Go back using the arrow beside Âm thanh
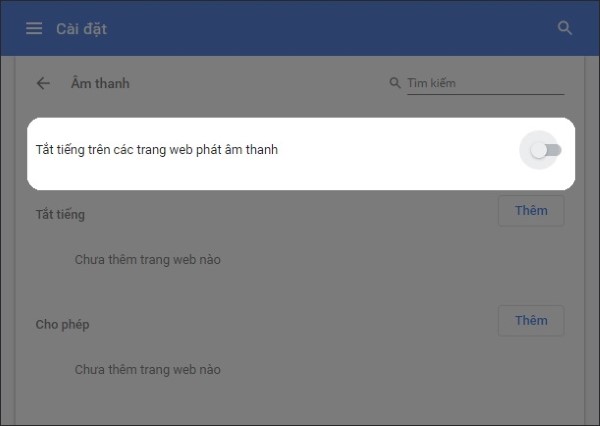This screenshot has width=600, height=426. [43, 83]
